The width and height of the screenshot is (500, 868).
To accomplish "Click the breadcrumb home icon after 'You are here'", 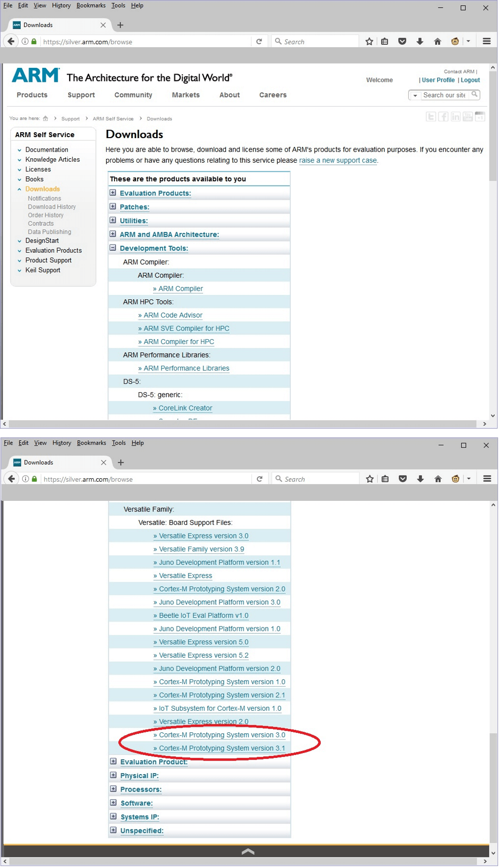I will pyautogui.click(x=46, y=118).
